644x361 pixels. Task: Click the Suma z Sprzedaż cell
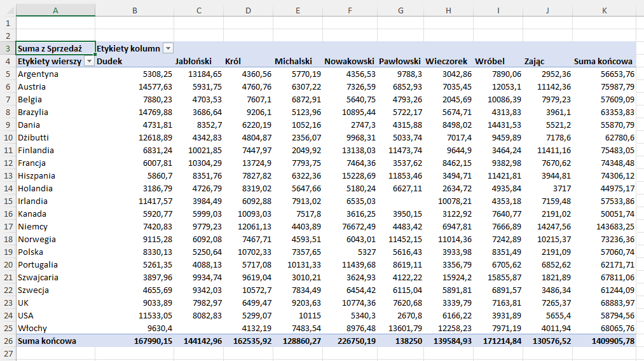pyautogui.click(x=55, y=48)
